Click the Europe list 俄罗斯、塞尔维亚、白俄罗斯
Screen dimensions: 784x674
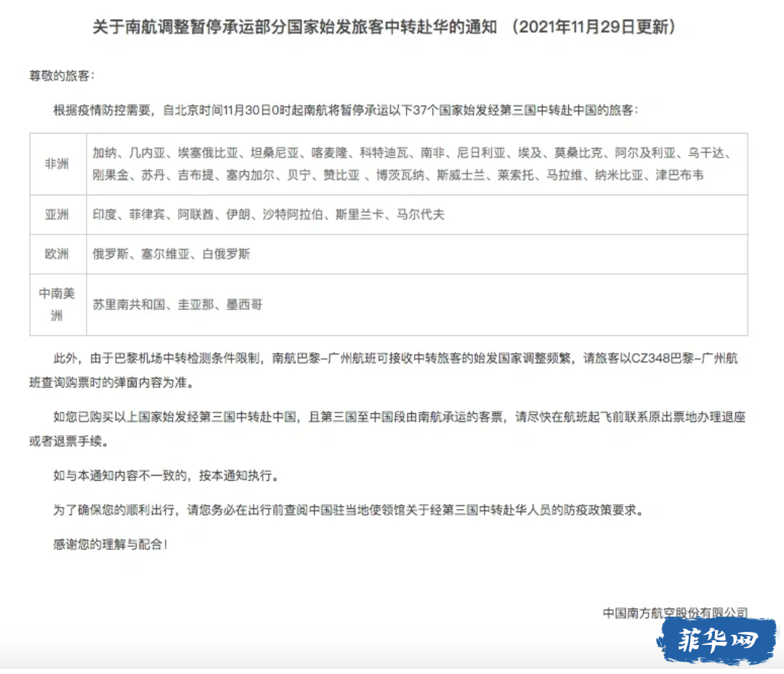[171, 253]
